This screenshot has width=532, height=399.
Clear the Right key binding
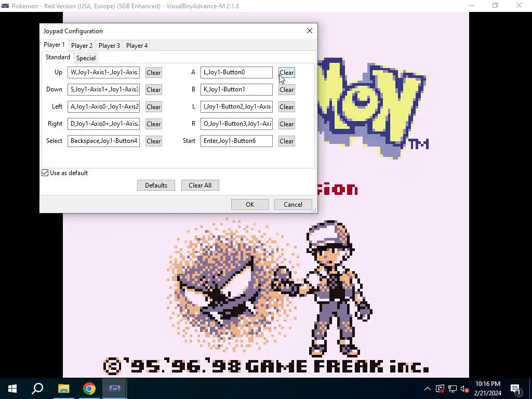[x=154, y=124]
